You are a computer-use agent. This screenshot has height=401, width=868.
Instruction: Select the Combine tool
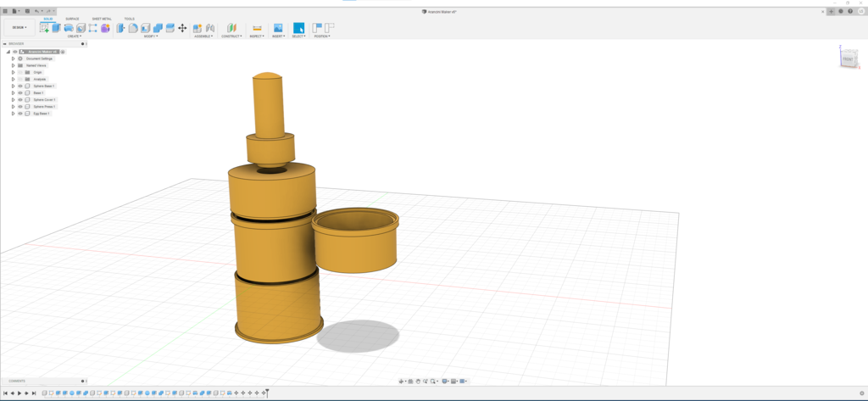point(158,28)
